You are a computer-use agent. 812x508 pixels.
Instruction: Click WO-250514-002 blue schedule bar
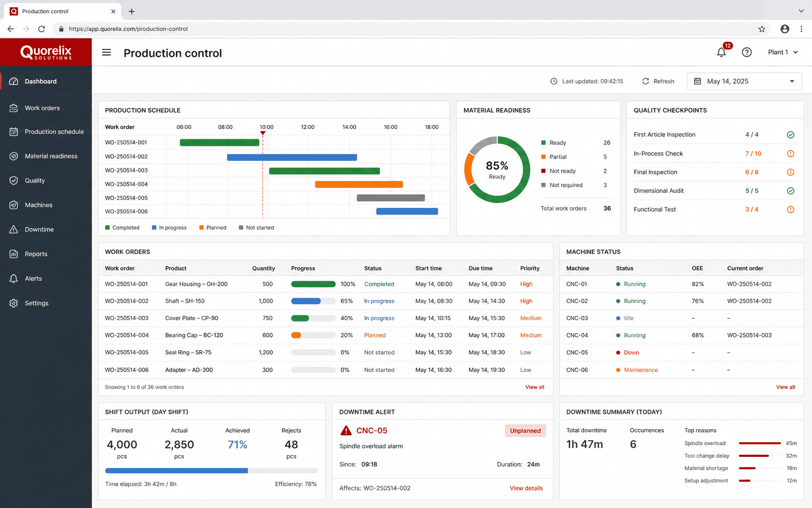point(292,157)
